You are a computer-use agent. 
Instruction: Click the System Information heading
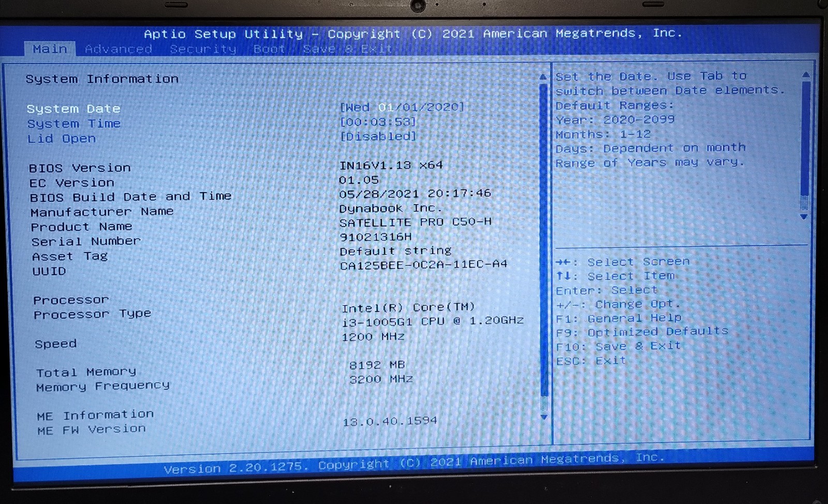point(102,79)
